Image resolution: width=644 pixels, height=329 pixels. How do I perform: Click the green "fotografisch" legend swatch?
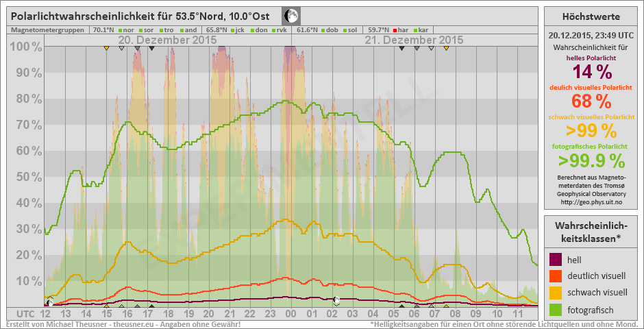point(556,308)
